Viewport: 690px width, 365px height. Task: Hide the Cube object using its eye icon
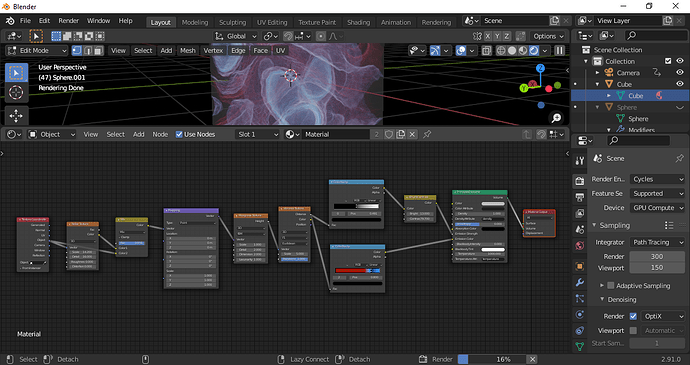[680, 84]
